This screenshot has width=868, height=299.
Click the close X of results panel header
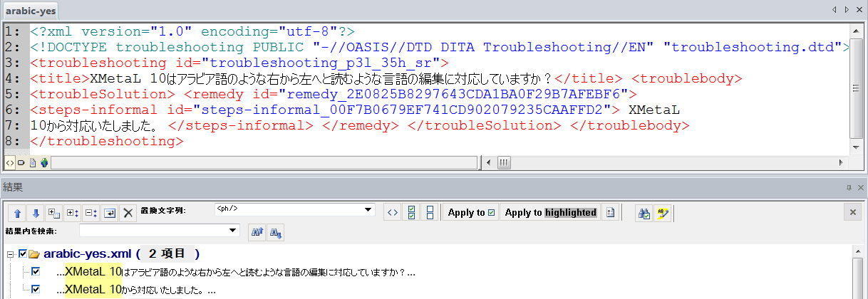860,187
